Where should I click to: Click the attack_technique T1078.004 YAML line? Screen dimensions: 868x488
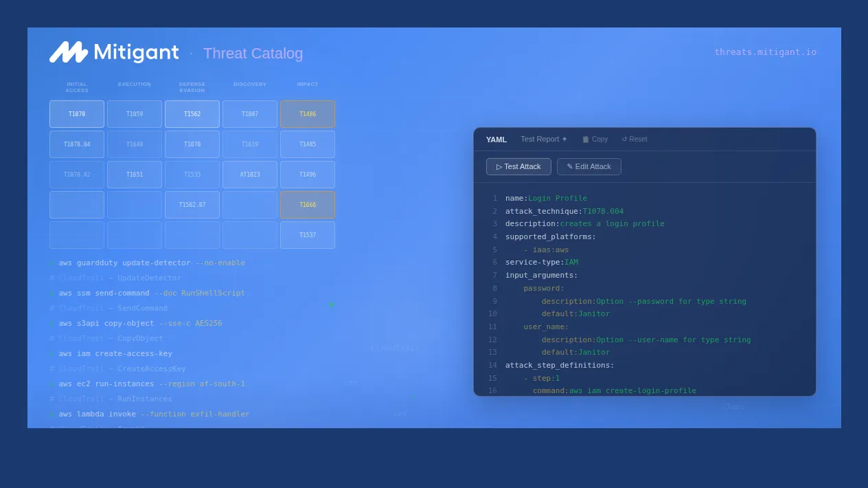coord(564,211)
